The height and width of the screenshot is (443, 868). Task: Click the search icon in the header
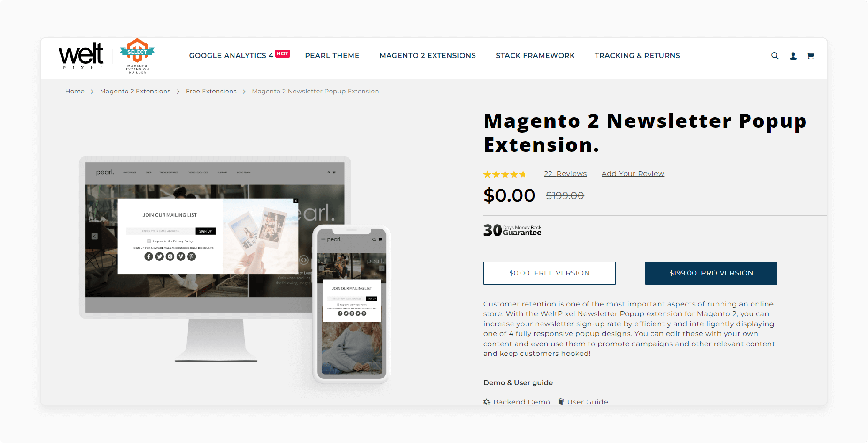(774, 55)
